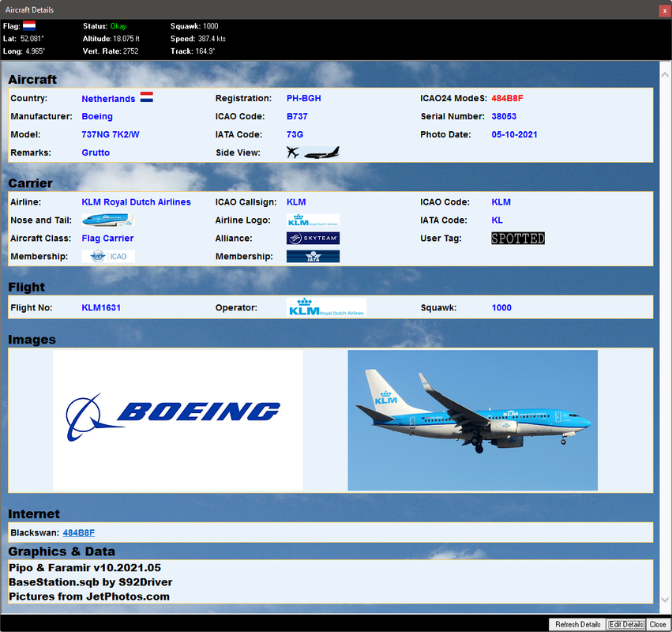Viewport: 672px width, 632px height.
Task: Click the top-down plane silhouette icon
Action: point(293,152)
